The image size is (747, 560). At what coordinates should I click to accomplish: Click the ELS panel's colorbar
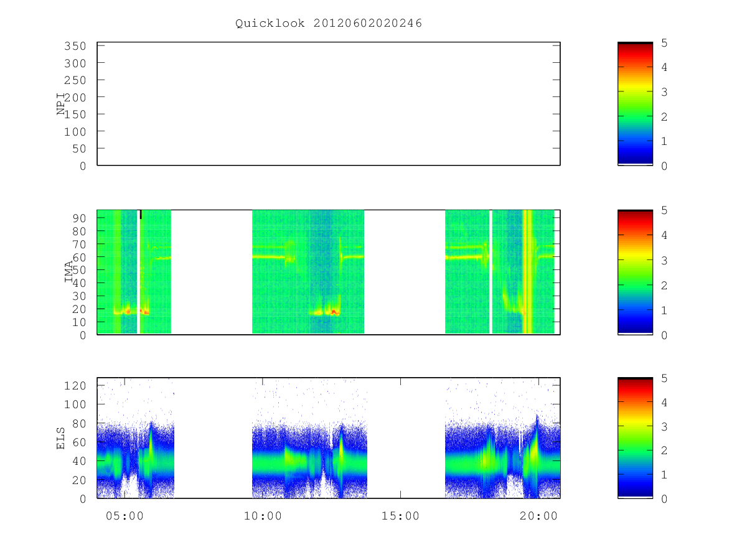(635, 438)
